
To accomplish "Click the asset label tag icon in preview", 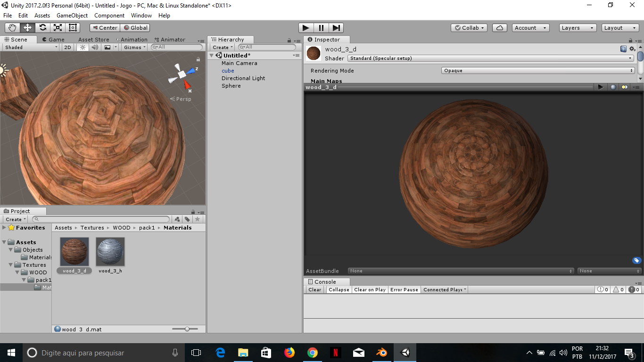I will pos(636,261).
